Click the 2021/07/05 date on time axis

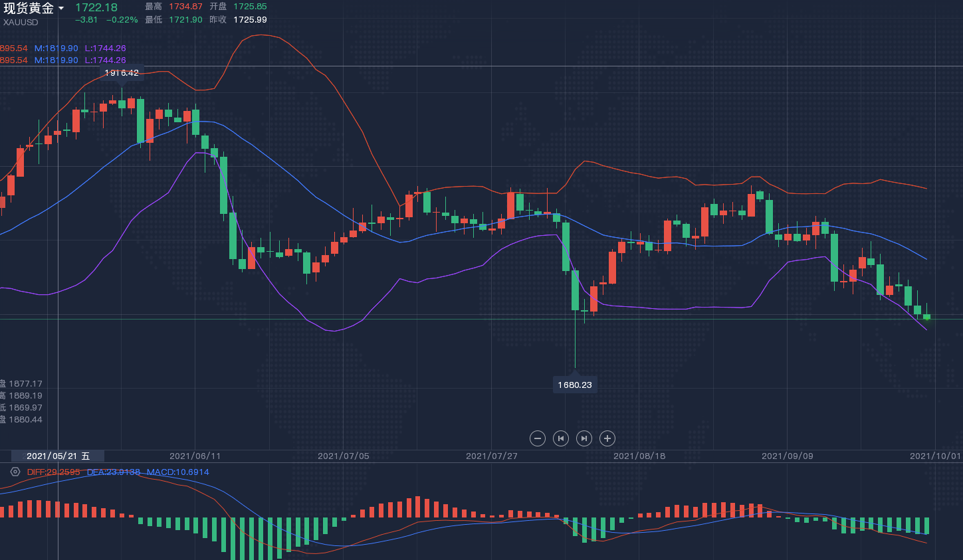point(343,456)
